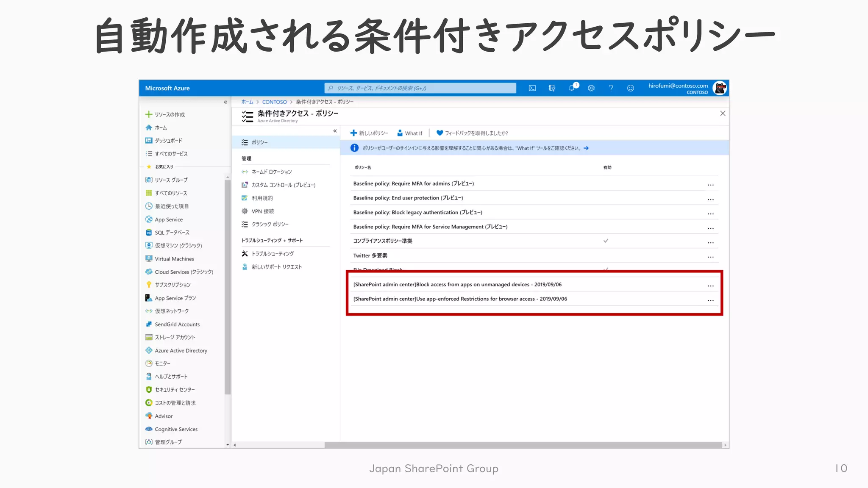Sort by ポリシー名 column header
Viewport: 868px width, 488px height.
(363, 168)
